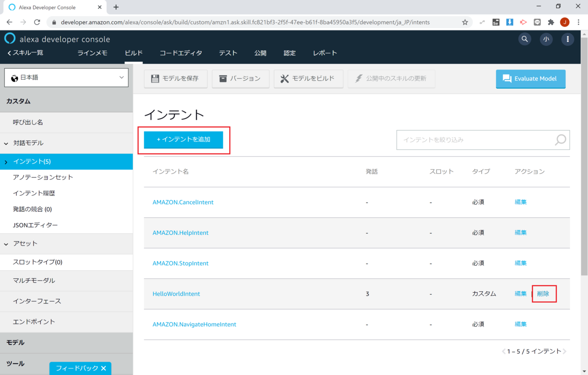
Task: Click 公開中のスキルの更新 button
Action: pos(391,78)
